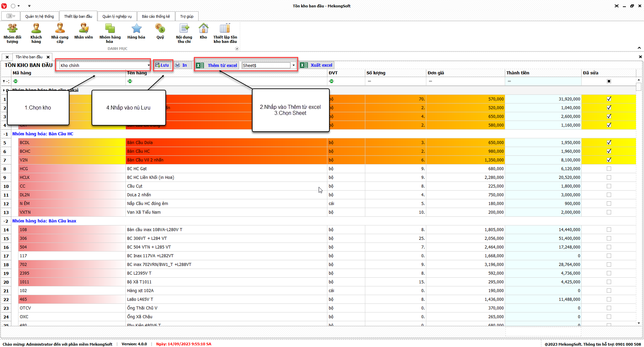Open the Báo cáo thống kê tab
The width and height of the screenshot is (644, 347).
click(x=156, y=16)
